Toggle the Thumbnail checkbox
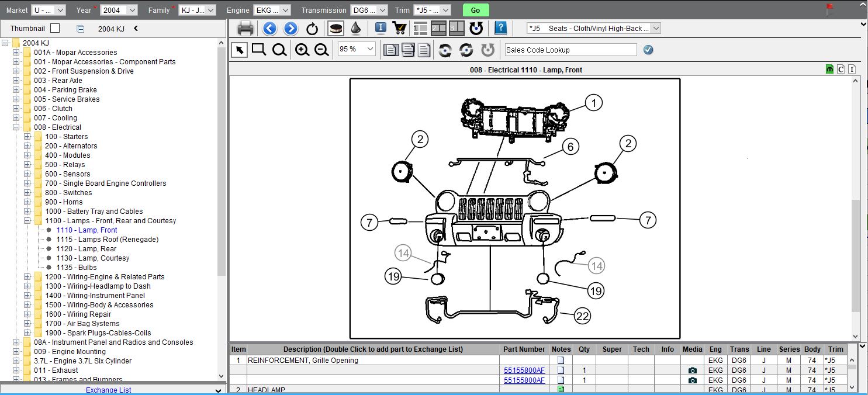This screenshot has width=868, height=395. [x=55, y=28]
